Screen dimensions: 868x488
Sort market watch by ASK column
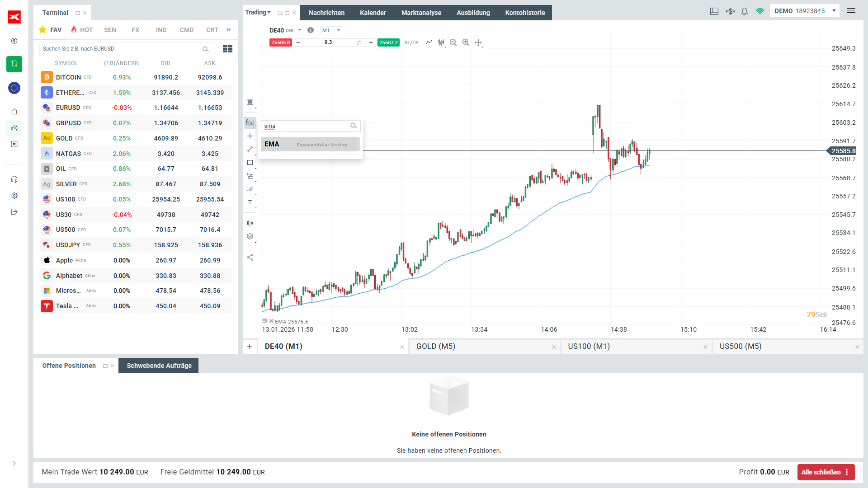tap(210, 63)
